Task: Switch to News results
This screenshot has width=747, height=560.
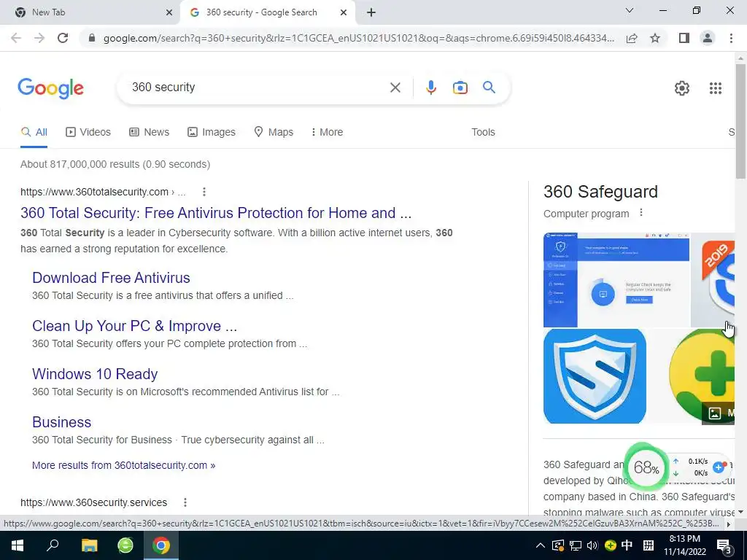Action: (x=149, y=132)
